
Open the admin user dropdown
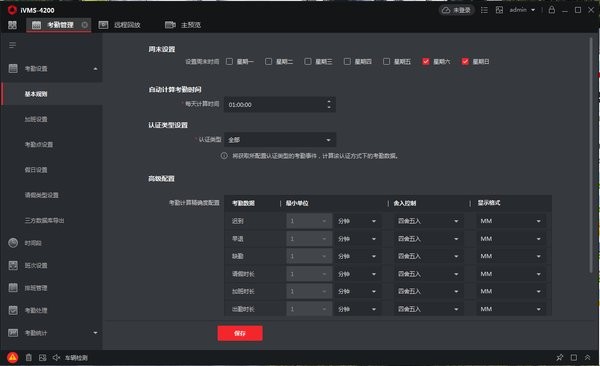tap(522, 10)
